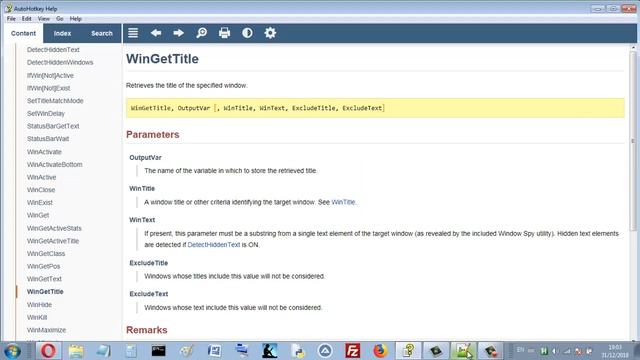Open WinGetActiveStats topic
Image resolution: width=640 pixels, height=360 pixels.
pyautogui.click(x=54, y=228)
